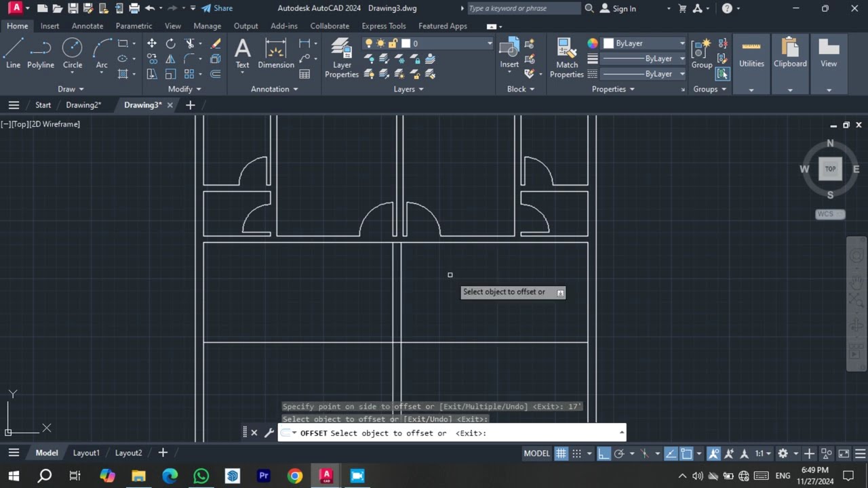Click the Copy tool icon
This screenshot has height=488, width=868.
[x=152, y=59]
